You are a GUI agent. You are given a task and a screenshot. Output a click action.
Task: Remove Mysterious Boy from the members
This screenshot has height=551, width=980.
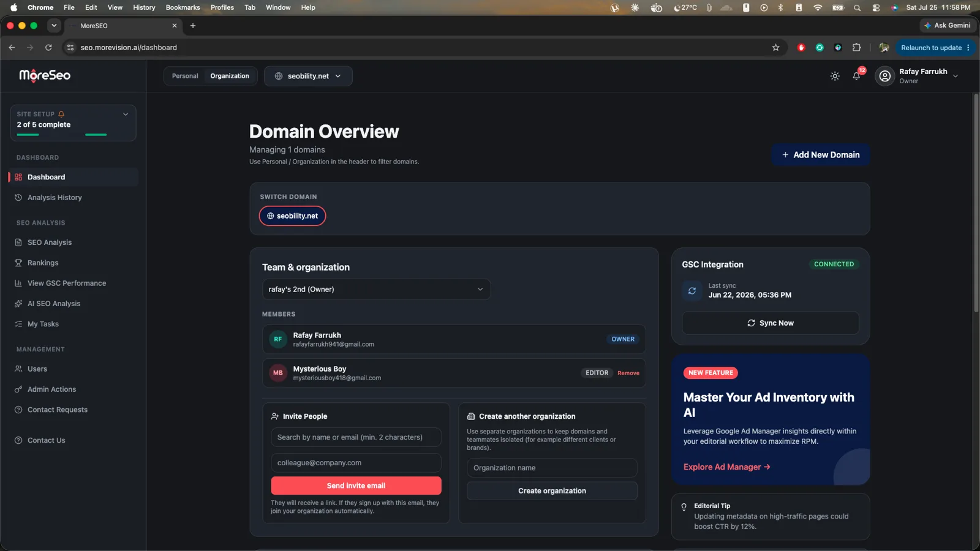coord(628,373)
